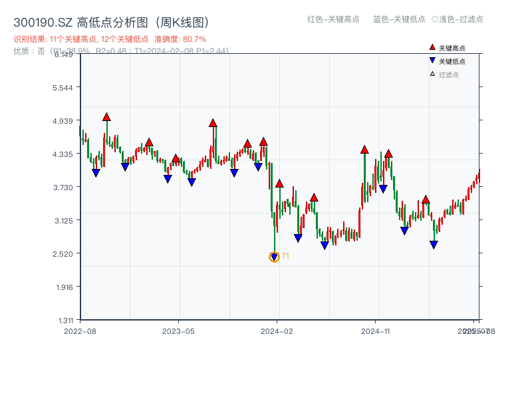Click the red 关键高点 triangle in the legend
The image size is (532, 399).
[x=432, y=47]
